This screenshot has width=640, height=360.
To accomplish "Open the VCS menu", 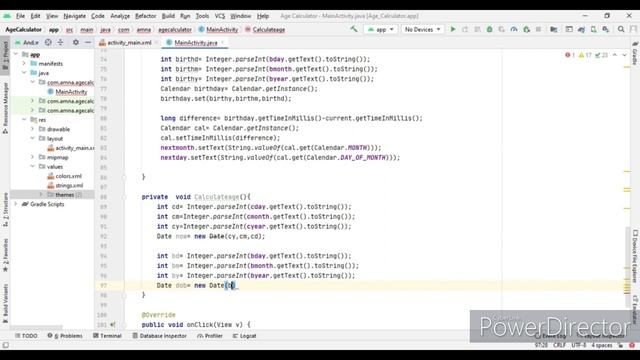I will pos(220,16).
